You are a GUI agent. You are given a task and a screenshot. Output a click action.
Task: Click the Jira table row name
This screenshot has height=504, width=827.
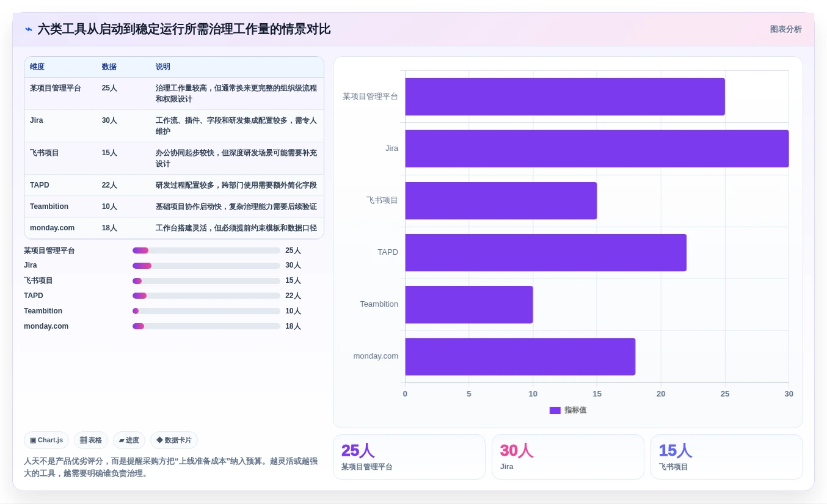(37, 120)
